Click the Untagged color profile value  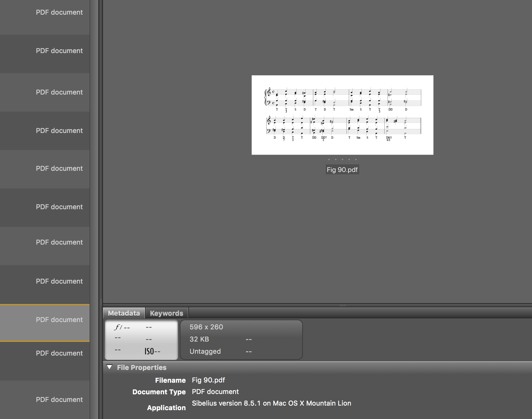point(205,351)
